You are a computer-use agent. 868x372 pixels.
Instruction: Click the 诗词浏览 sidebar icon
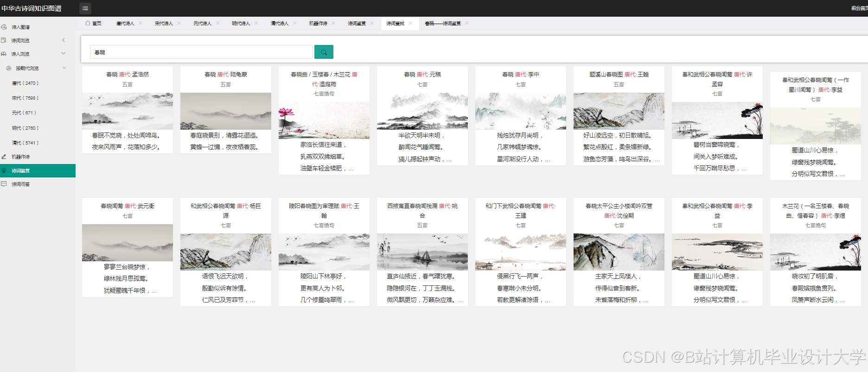pos(4,40)
